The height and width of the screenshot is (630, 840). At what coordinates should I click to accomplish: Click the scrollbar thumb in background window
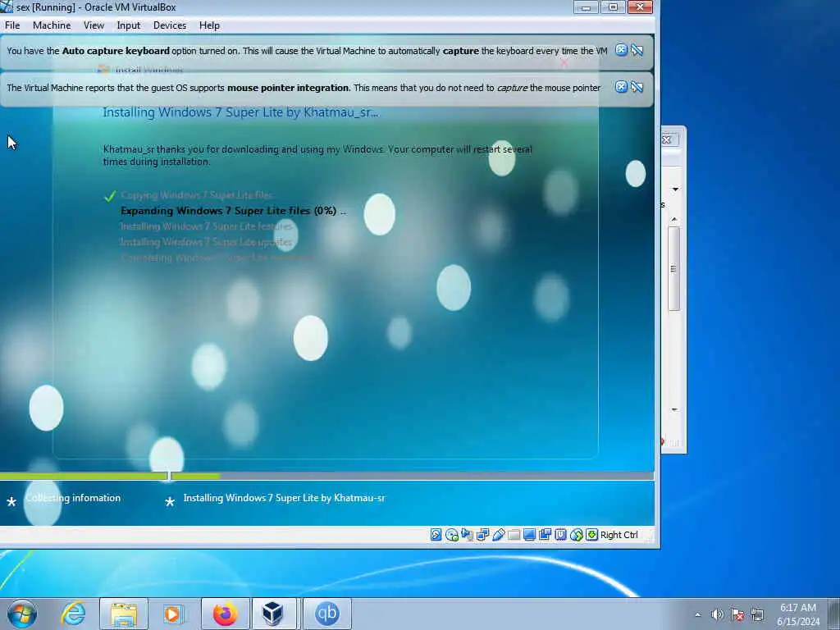[x=674, y=268]
